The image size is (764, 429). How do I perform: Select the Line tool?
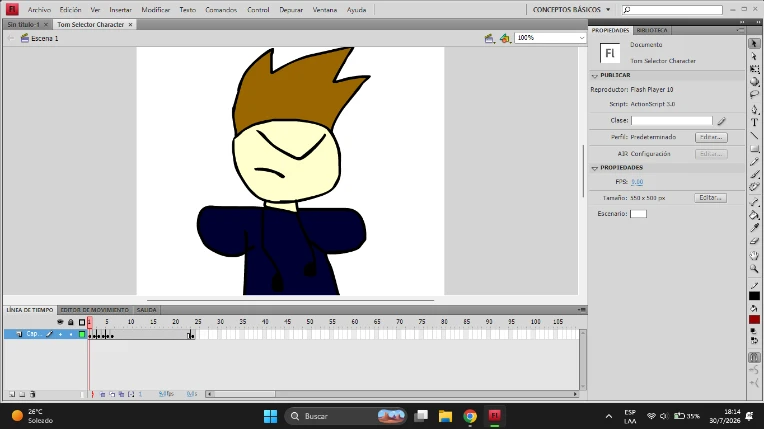coord(754,135)
